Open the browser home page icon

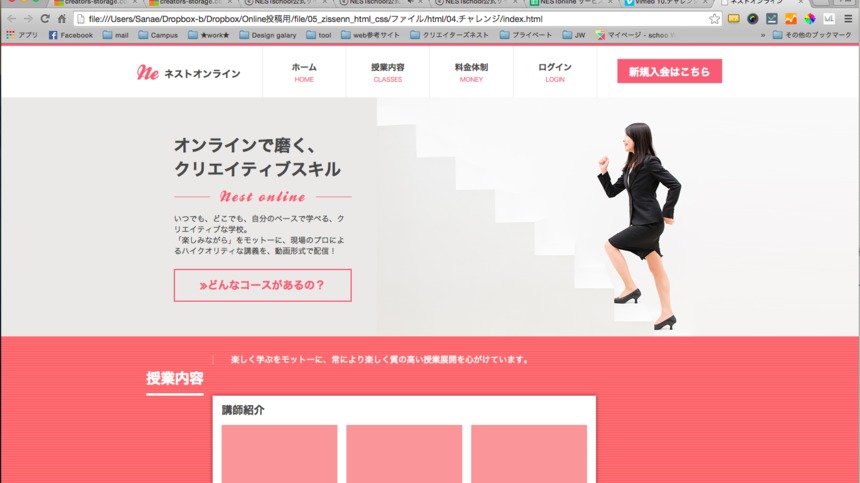pos(62,19)
